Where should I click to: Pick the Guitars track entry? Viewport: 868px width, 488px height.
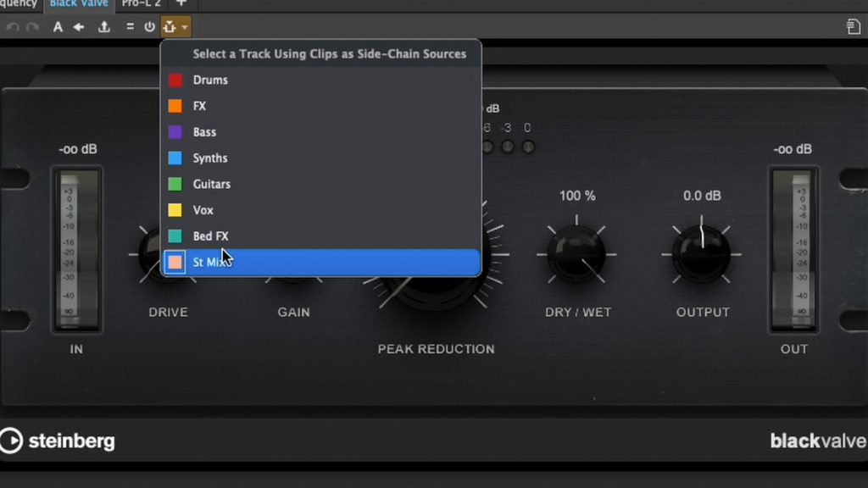click(x=211, y=184)
